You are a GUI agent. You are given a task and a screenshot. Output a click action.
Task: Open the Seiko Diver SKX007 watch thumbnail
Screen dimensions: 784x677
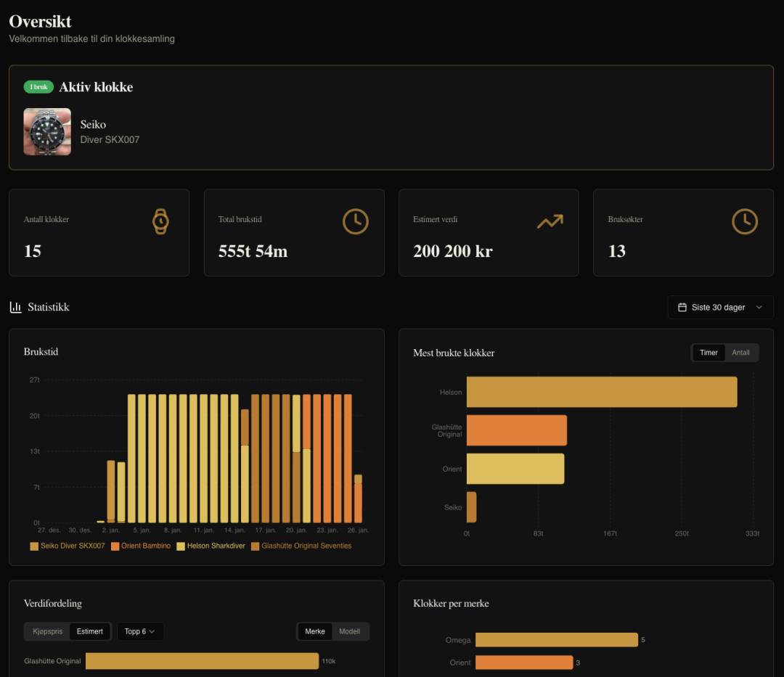[47, 132]
